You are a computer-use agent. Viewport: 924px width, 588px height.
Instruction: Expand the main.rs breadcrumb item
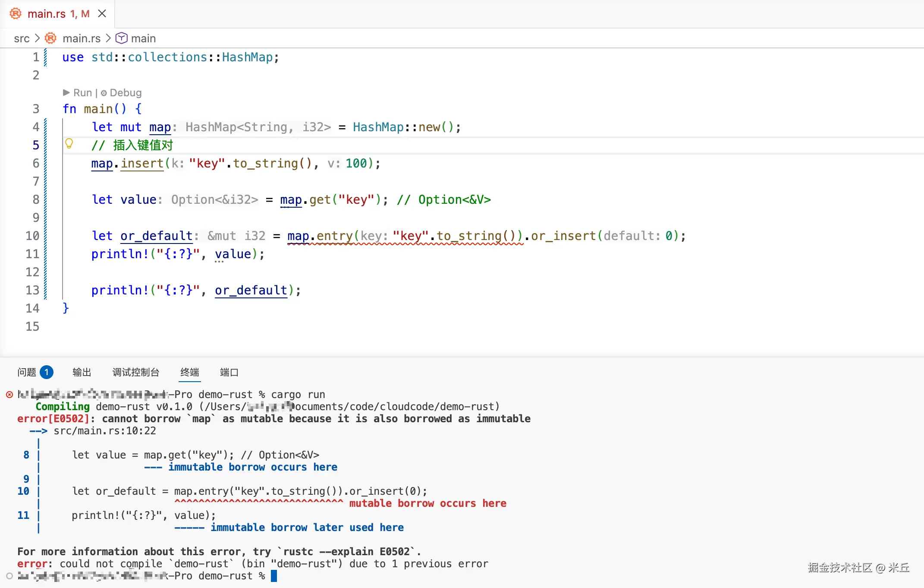click(82, 38)
